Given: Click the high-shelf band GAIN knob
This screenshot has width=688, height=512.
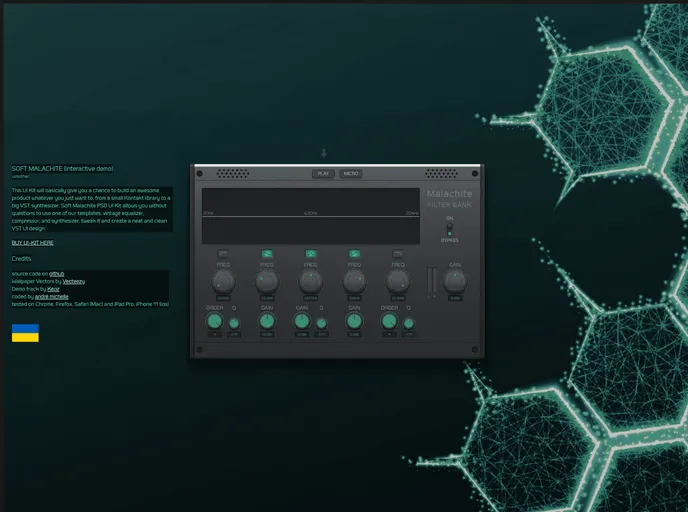Looking at the screenshot, I should click(x=354, y=321).
